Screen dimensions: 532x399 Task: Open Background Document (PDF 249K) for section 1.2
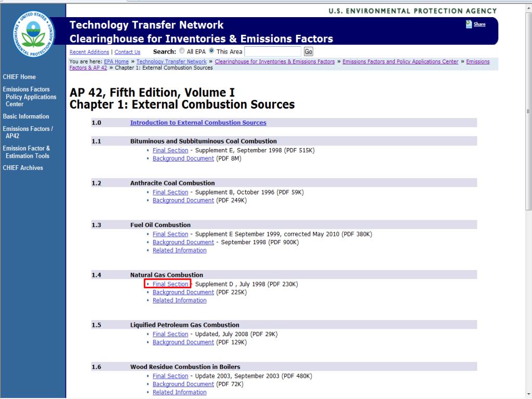pyautogui.click(x=183, y=201)
